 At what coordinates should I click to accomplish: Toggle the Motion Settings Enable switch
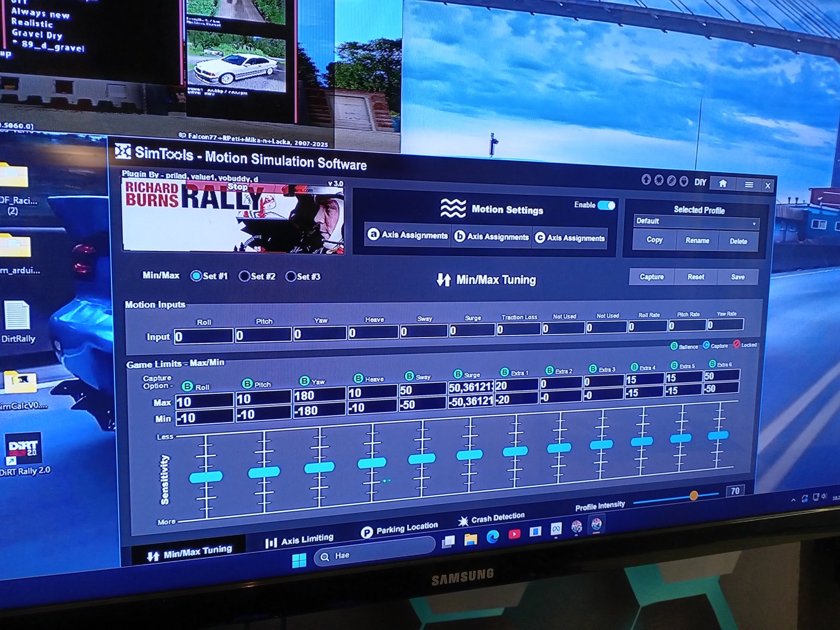(606, 205)
